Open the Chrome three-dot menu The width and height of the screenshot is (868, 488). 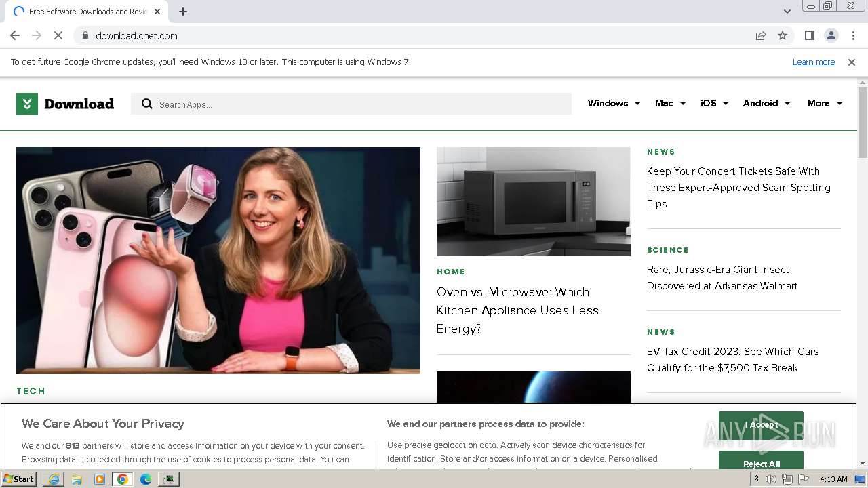click(x=853, y=35)
